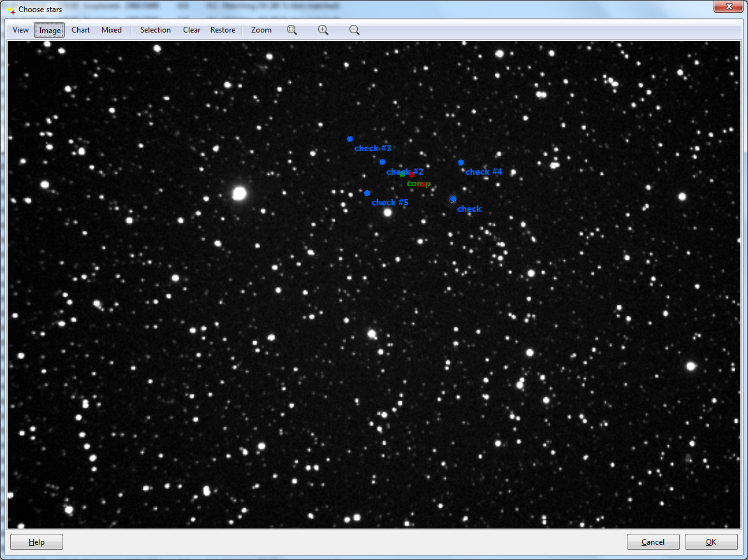Restore the previous star selection
This screenshot has width=748, height=560.
pyautogui.click(x=223, y=30)
